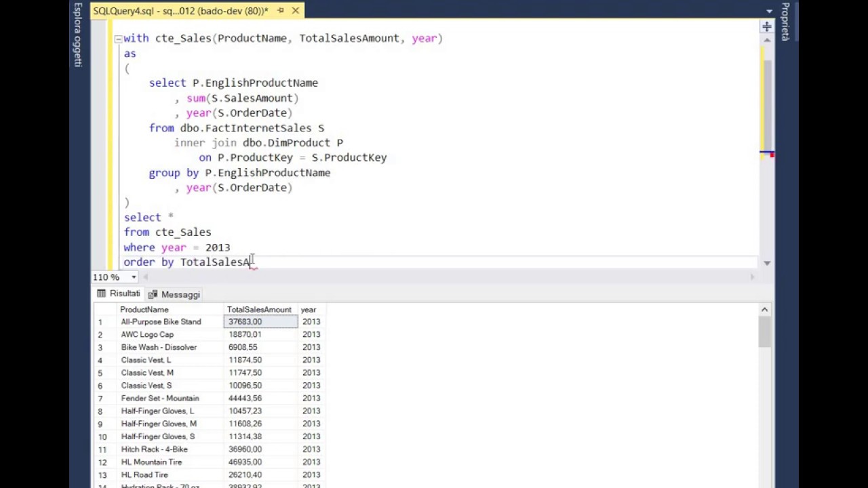This screenshot has width=868, height=488.
Task: Click cell 'Classic Vest, S'
Action: 170,386
